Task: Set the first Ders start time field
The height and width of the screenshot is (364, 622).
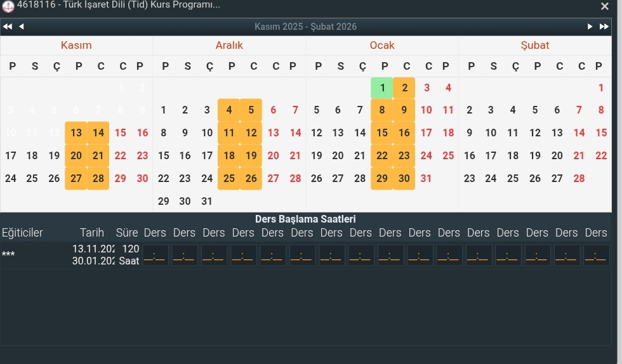Action: pyautogui.click(x=155, y=255)
